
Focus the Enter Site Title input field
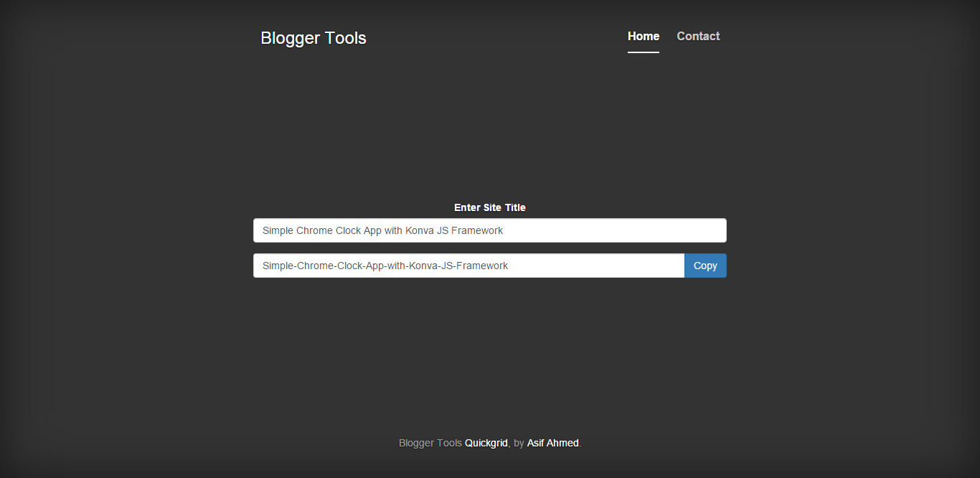point(490,230)
